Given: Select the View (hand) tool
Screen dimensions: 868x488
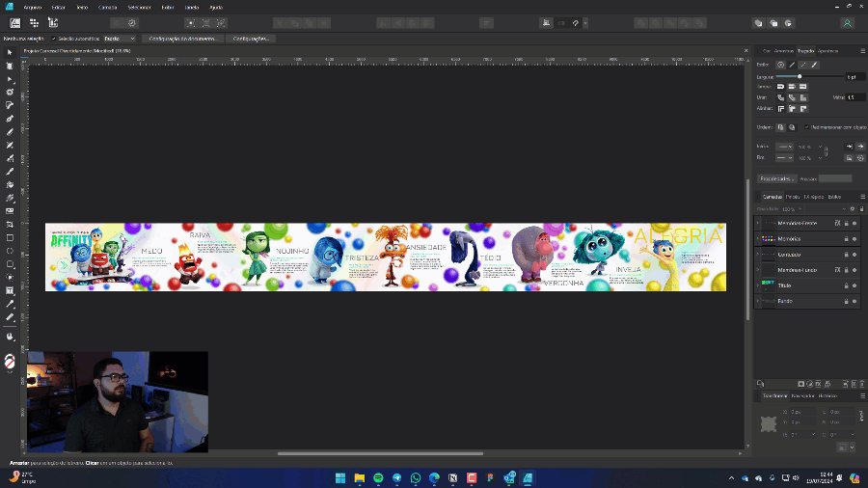Looking at the screenshot, I should click(x=10, y=337).
